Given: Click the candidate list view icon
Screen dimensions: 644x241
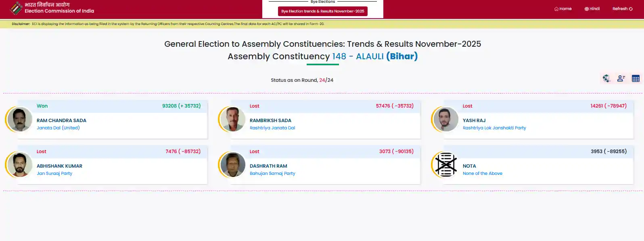Looking at the screenshot, I should pyautogui.click(x=621, y=79).
